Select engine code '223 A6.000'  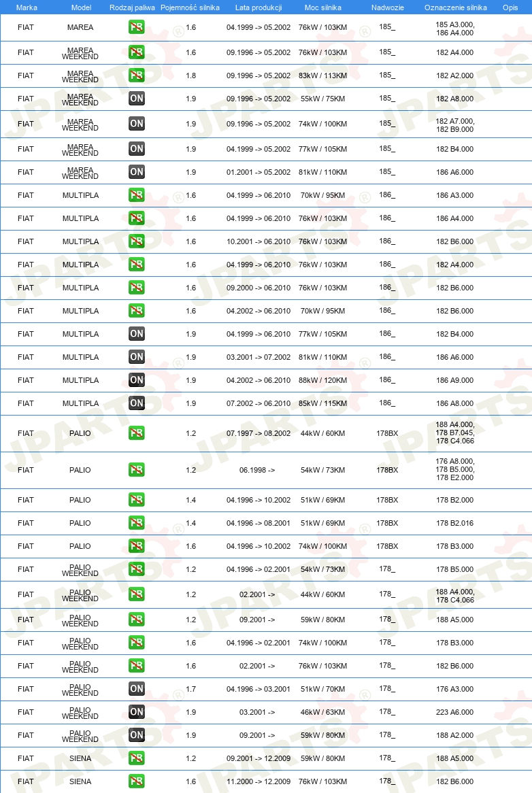(455, 712)
